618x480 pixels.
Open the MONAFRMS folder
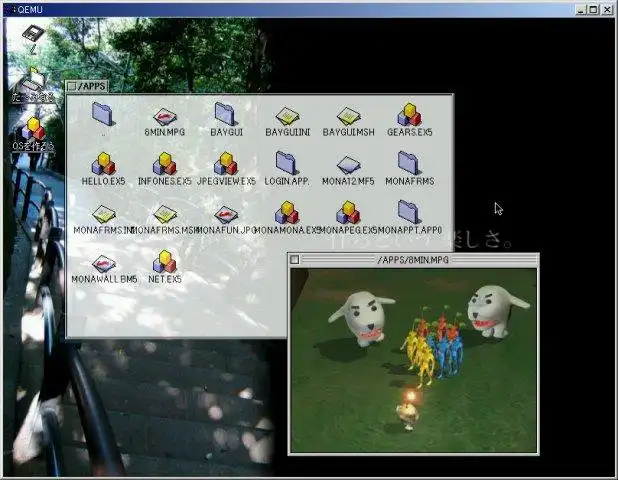point(410,162)
